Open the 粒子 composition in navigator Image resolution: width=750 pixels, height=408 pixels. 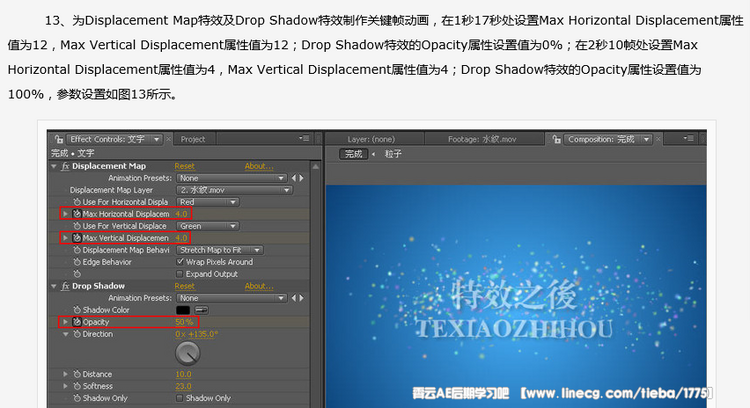(x=393, y=154)
